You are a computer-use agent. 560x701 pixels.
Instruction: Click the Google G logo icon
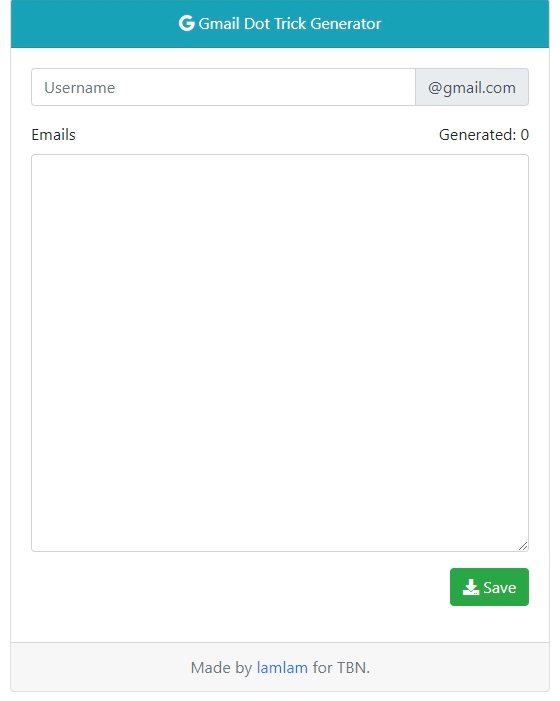186,23
